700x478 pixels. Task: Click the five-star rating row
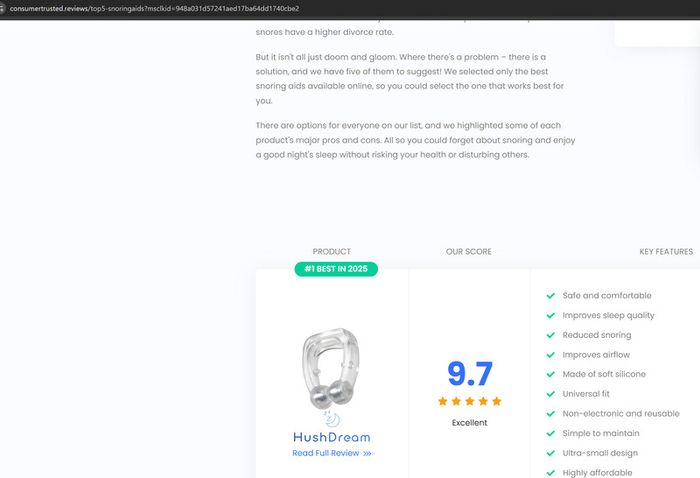click(x=470, y=401)
